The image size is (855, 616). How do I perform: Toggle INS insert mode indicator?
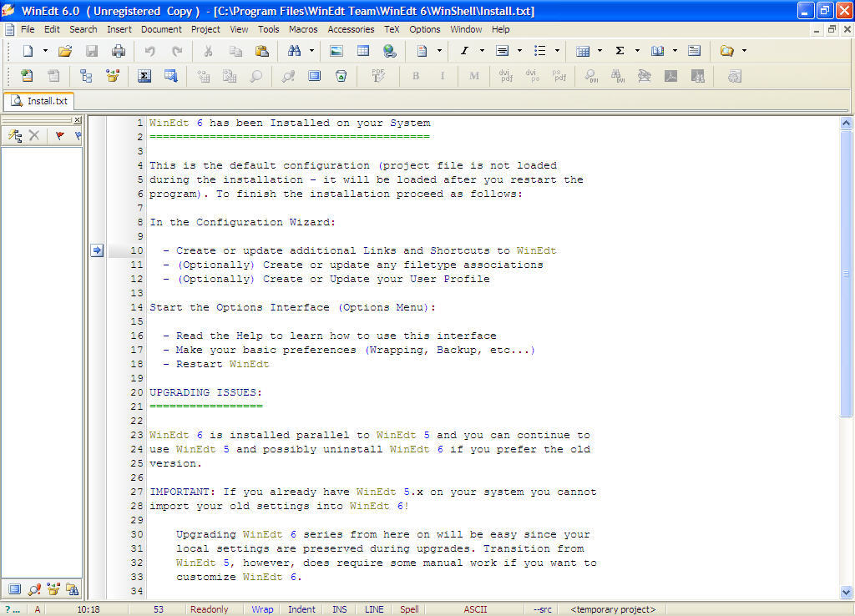tap(340, 609)
